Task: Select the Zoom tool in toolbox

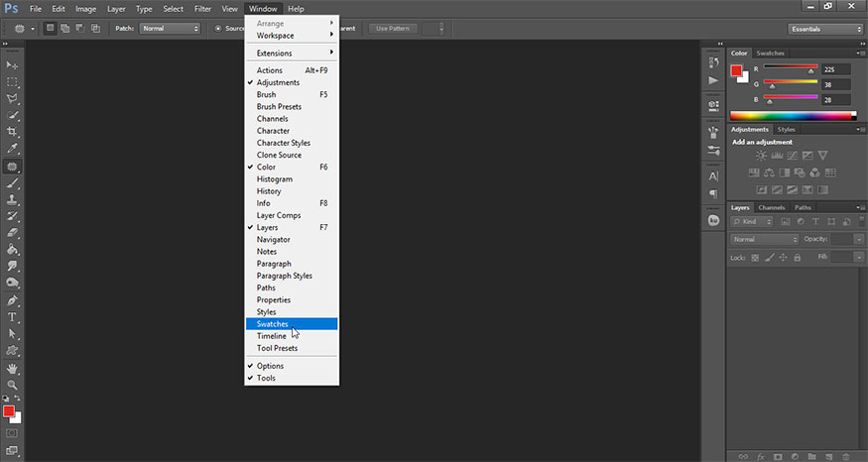Action: point(13,385)
